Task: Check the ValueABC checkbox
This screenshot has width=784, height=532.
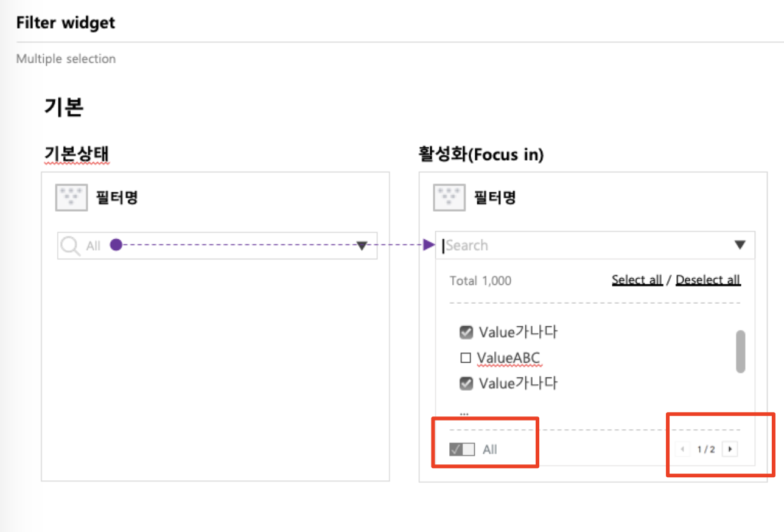Action: pyautogui.click(x=466, y=358)
